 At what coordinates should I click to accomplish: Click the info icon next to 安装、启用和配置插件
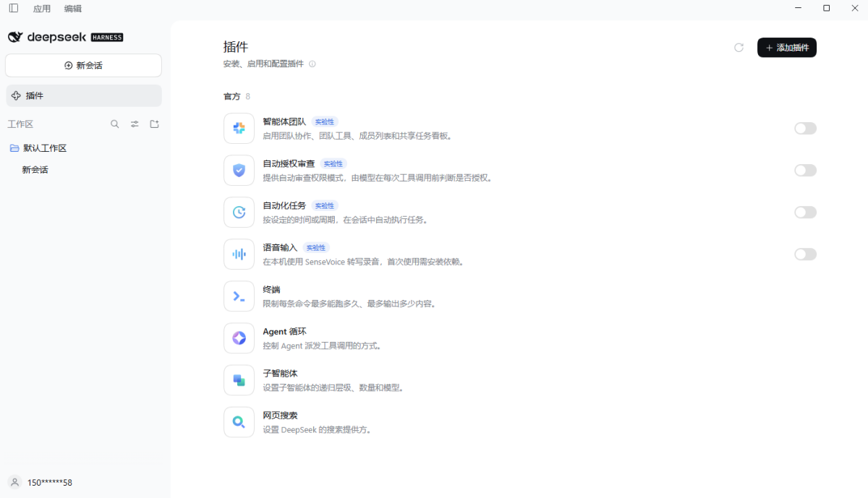point(312,64)
